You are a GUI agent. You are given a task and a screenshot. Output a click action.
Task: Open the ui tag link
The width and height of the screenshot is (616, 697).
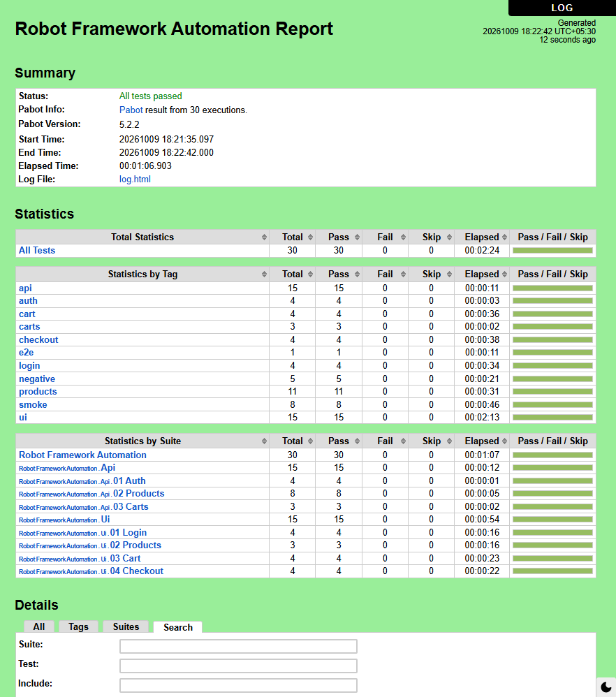pos(22,418)
